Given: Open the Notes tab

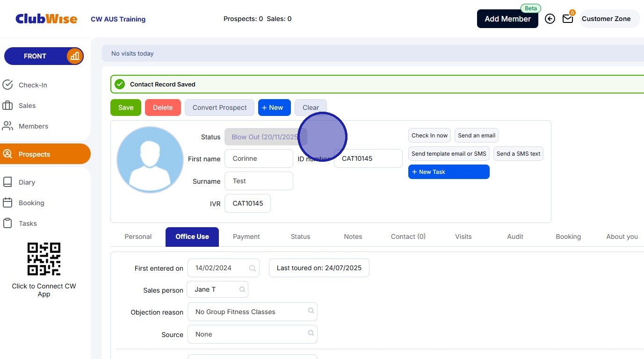Looking at the screenshot, I should click(x=353, y=237).
